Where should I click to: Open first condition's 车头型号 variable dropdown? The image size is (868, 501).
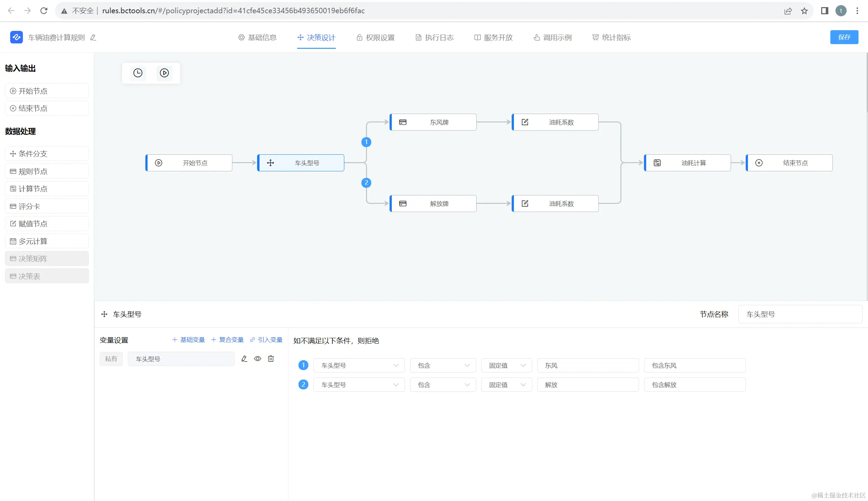pos(359,365)
